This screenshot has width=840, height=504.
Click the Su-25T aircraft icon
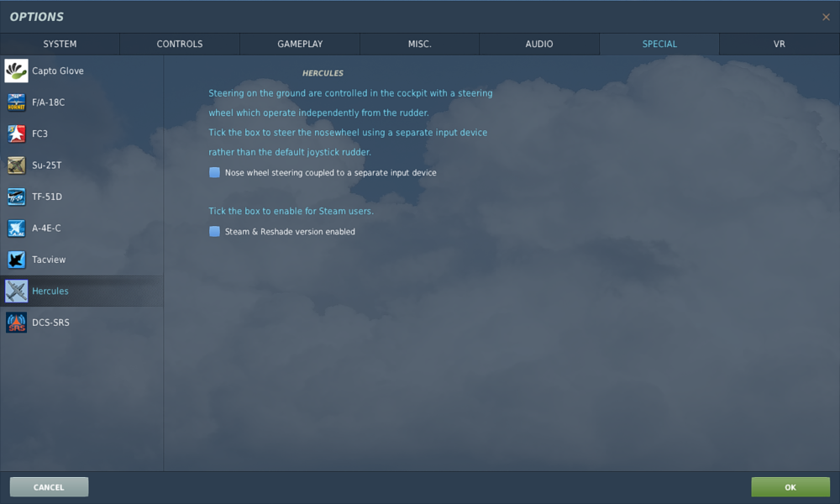point(16,165)
